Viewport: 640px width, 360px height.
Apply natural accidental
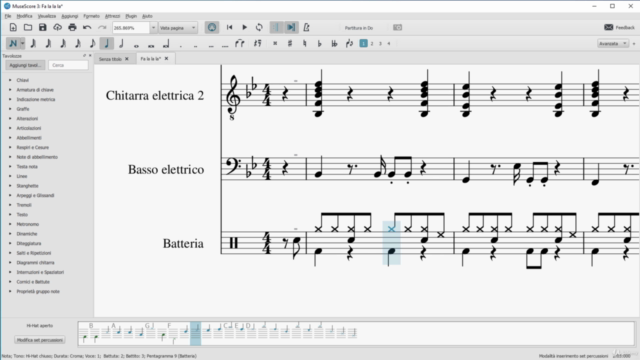(304, 43)
